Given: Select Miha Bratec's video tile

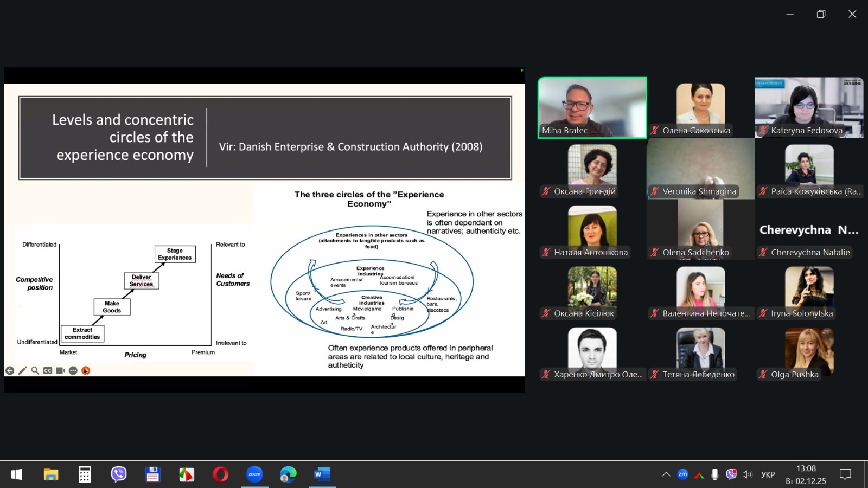Looking at the screenshot, I should pyautogui.click(x=592, y=107).
